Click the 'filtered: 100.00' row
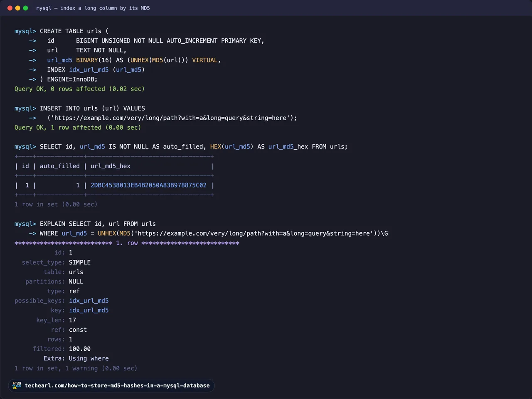Viewport: 532px width, 399px height. coord(62,349)
